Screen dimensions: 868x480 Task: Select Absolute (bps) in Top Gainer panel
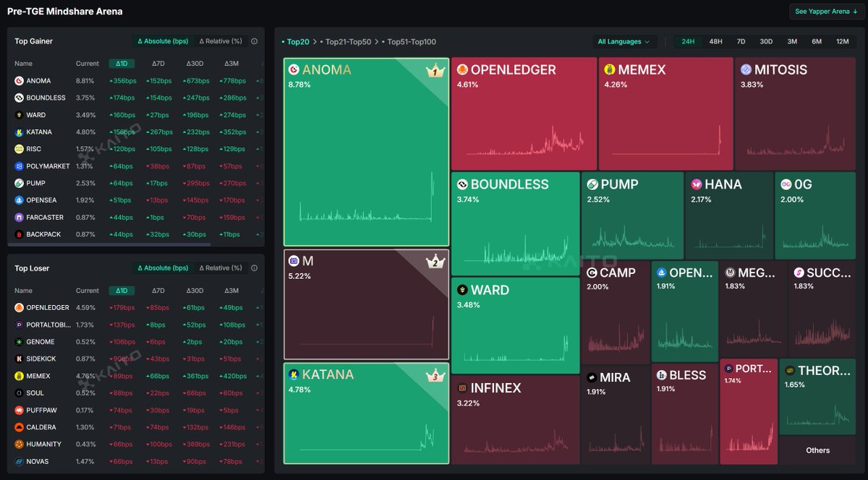pyautogui.click(x=163, y=41)
